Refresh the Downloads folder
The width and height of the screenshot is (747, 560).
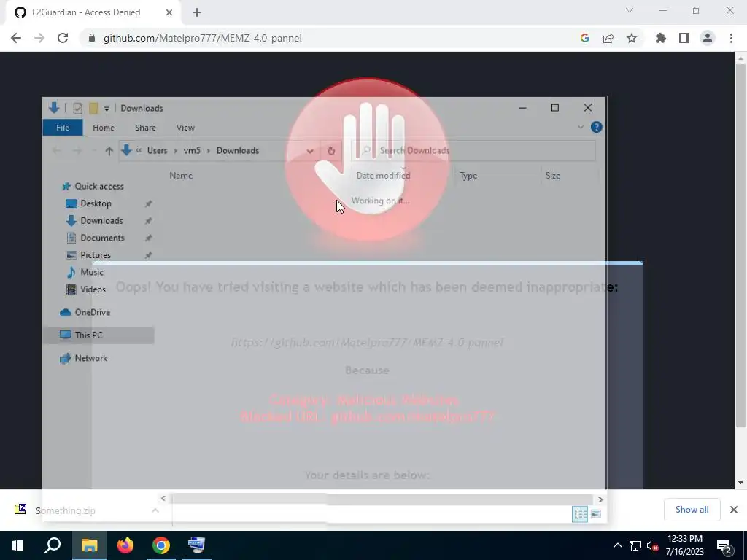(331, 151)
